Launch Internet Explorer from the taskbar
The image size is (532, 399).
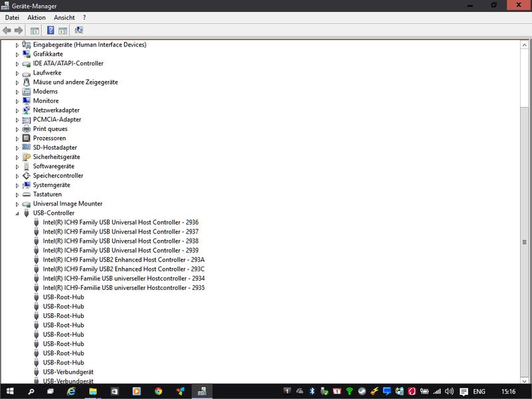click(x=71, y=391)
